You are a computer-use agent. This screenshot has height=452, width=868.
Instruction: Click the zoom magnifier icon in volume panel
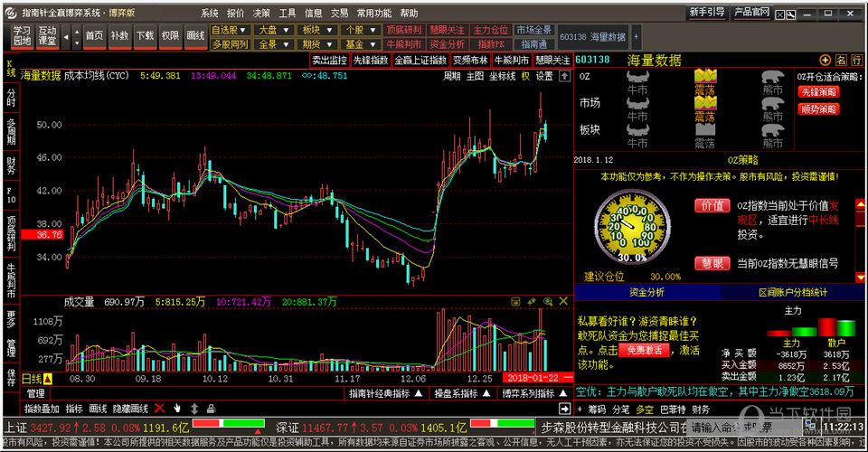[x=548, y=302]
